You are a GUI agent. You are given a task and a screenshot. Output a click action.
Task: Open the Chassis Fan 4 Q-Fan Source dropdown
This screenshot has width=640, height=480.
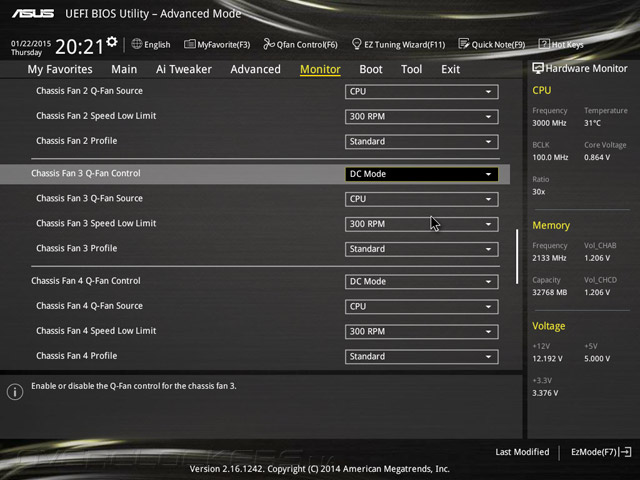click(x=421, y=307)
